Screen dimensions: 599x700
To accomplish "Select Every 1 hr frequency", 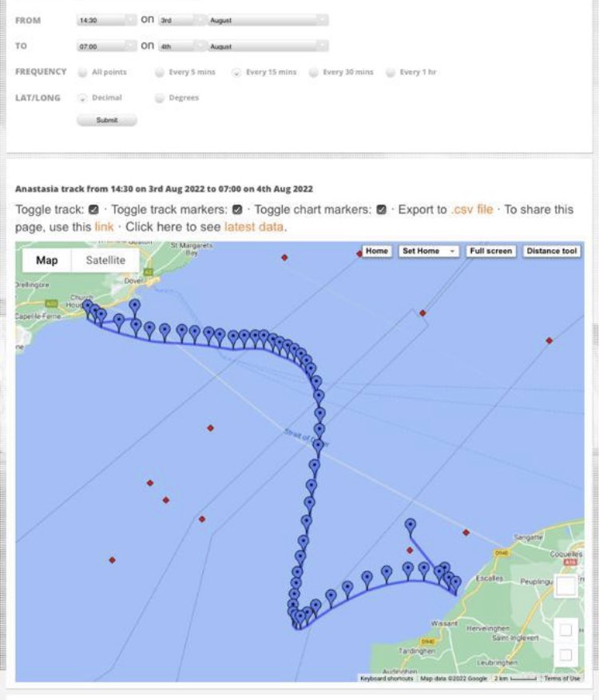I will (390, 73).
